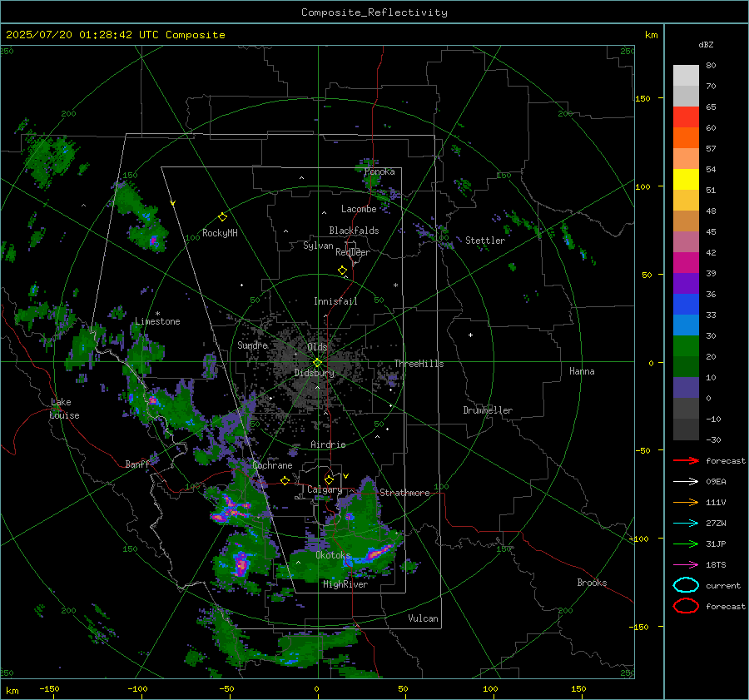Click the bright green 20–30 dBZ swatch
This screenshot has width=749, height=700.
[x=686, y=346]
